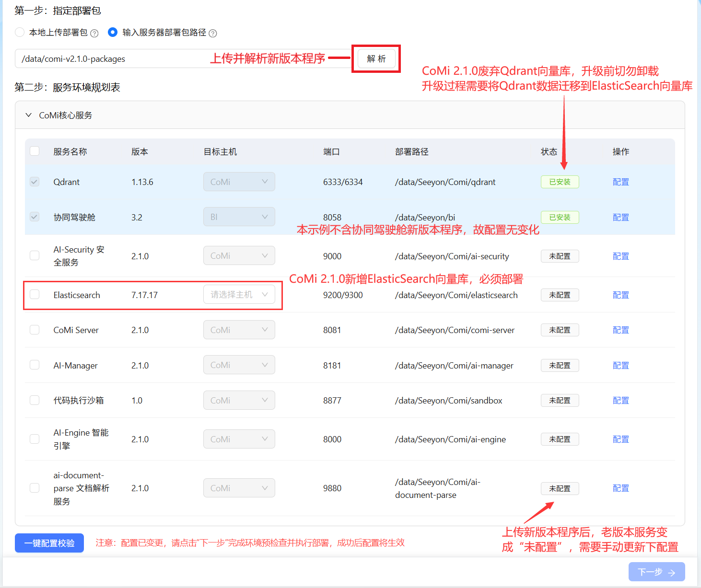
Task: Click 未配置 status tag for AI-Security
Action: pos(560,256)
